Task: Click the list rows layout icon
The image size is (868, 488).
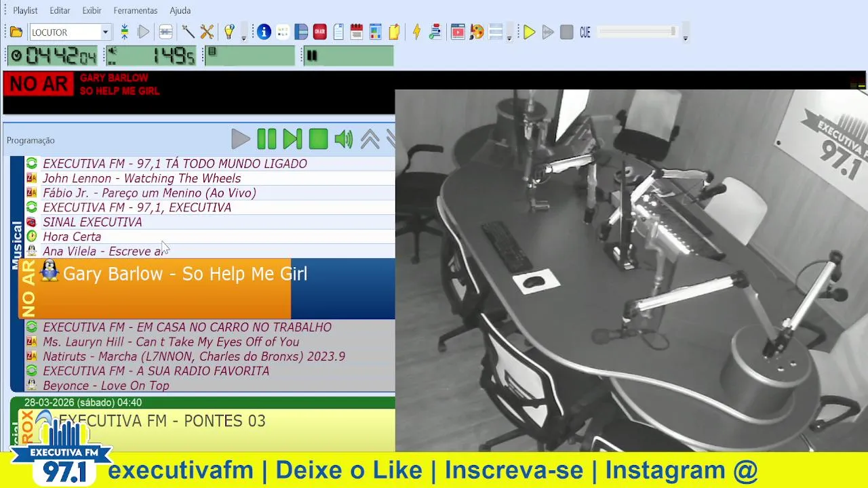Action: [496, 32]
